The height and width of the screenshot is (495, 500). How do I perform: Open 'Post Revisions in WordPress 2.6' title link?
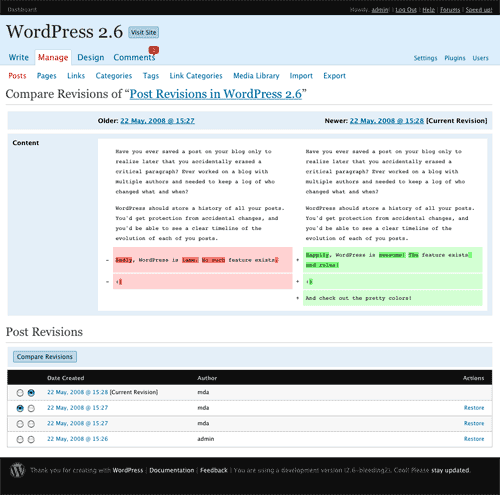[216, 94]
